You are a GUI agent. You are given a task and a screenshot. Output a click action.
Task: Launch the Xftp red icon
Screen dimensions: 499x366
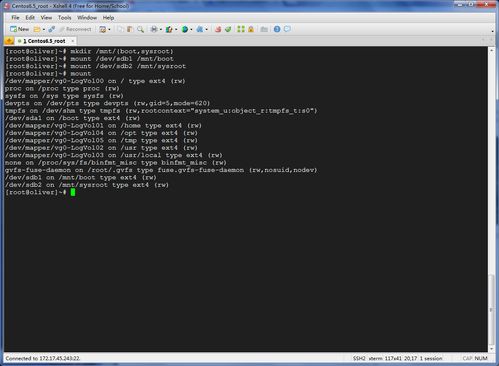tap(218, 29)
